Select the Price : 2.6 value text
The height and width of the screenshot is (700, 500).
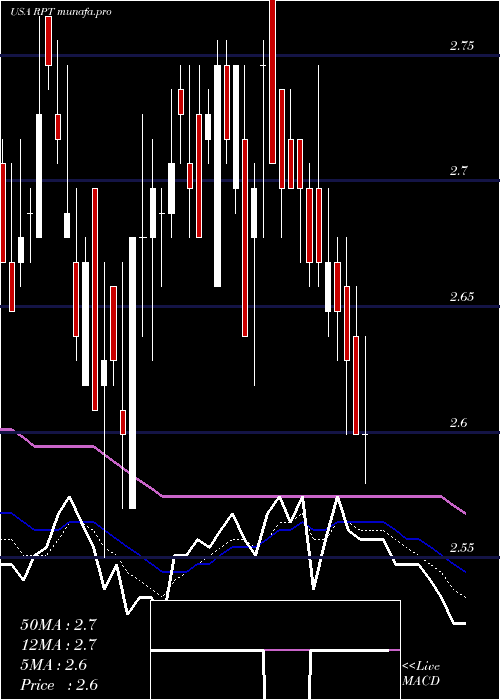point(59,685)
